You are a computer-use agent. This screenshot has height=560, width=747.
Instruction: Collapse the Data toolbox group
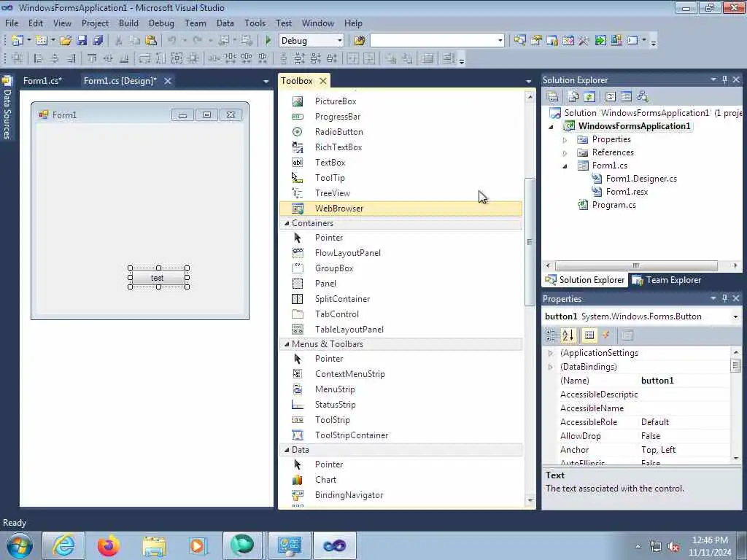[287, 449]
